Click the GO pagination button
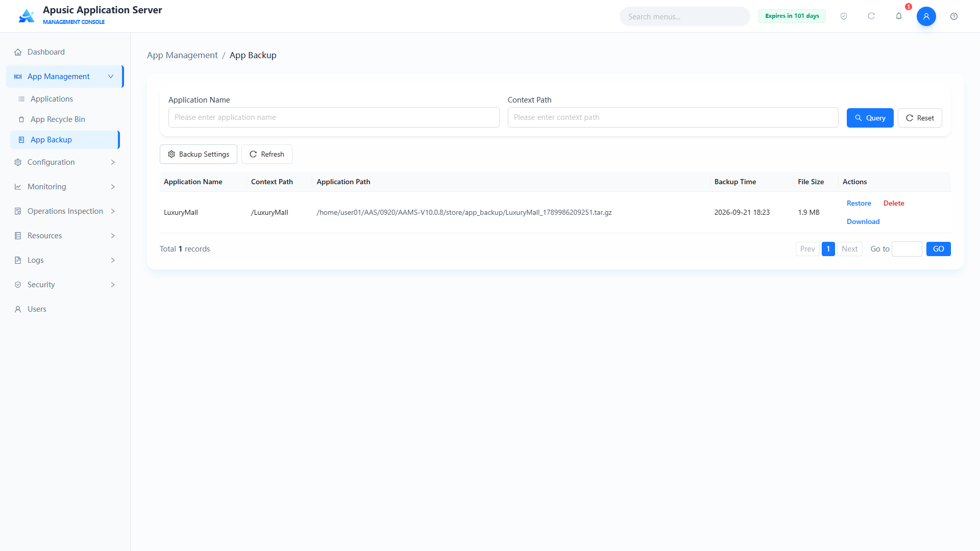This screenshot has height=551, width=980. (x=939, y=249)
